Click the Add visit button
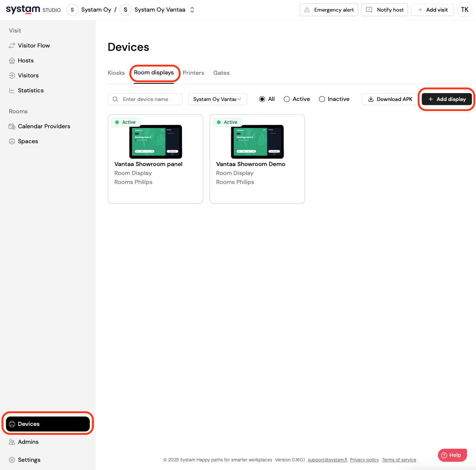This screenshot has width=476, height=470. pos(433,10)
